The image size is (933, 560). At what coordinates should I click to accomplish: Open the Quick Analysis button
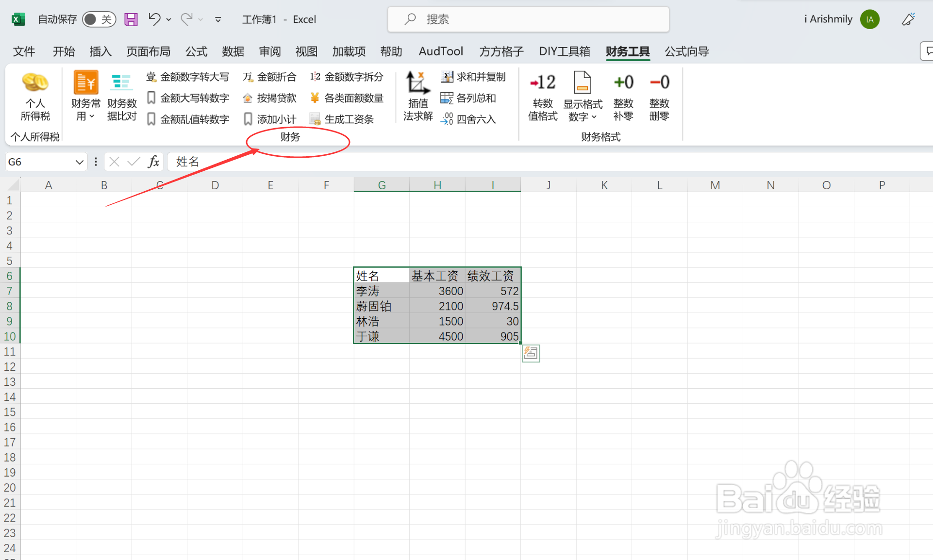tap(531, 353)
